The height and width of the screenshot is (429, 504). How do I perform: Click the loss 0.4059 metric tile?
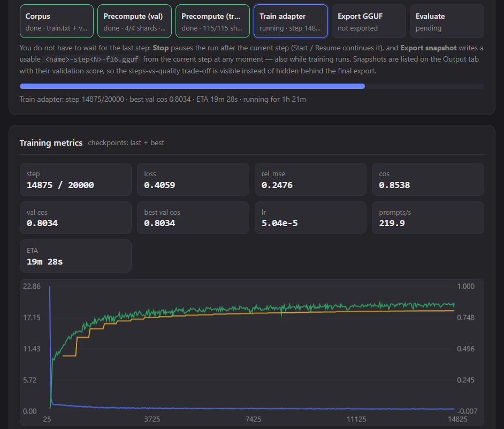click(x=193, y=179)
